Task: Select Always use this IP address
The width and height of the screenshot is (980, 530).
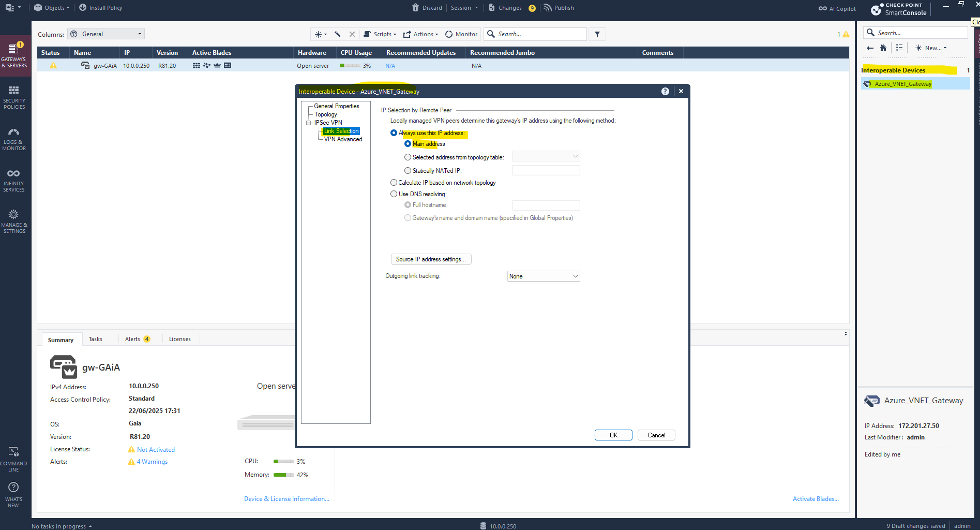Action: click(394, 133)
